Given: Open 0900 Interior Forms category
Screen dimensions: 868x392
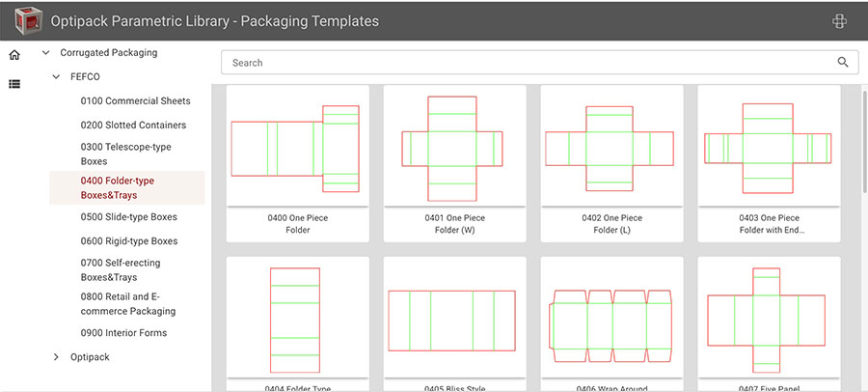Looking at the screenshot, I should click(x=124, y=333).
